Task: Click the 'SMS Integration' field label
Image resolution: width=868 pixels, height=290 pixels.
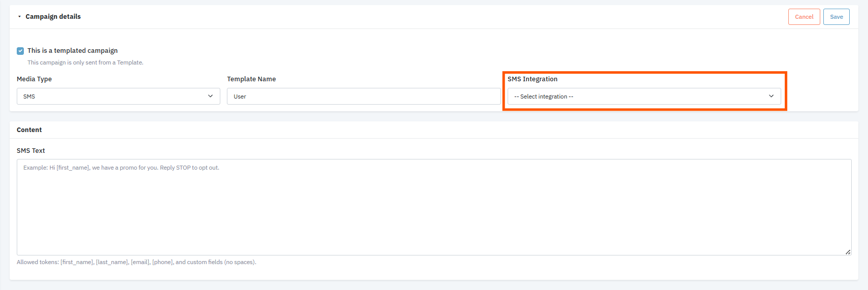Action: (x=532, y=79)
